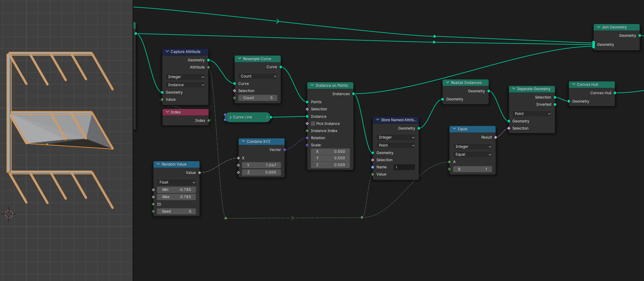
Task: Click Convex Hull output socket
Action: [615, 93]
